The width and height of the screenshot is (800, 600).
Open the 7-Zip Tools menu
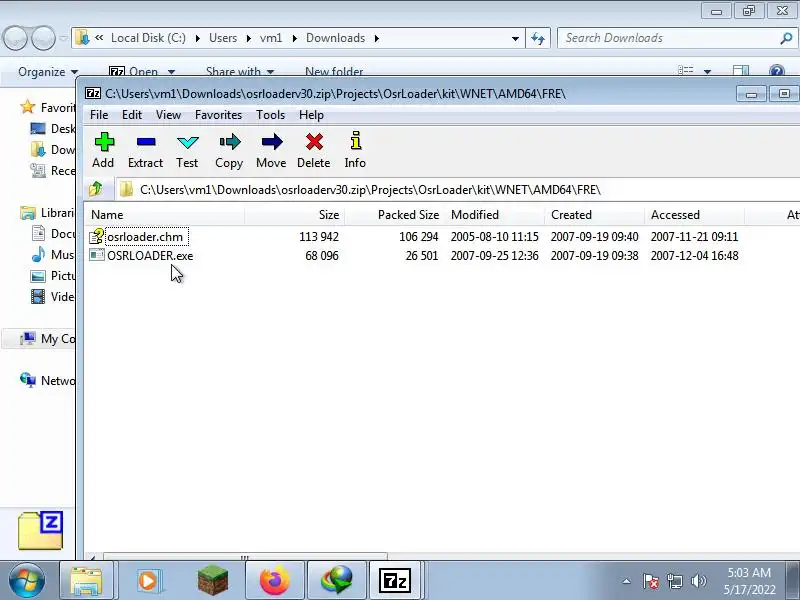pyautogui.click(x=270, y=115)
